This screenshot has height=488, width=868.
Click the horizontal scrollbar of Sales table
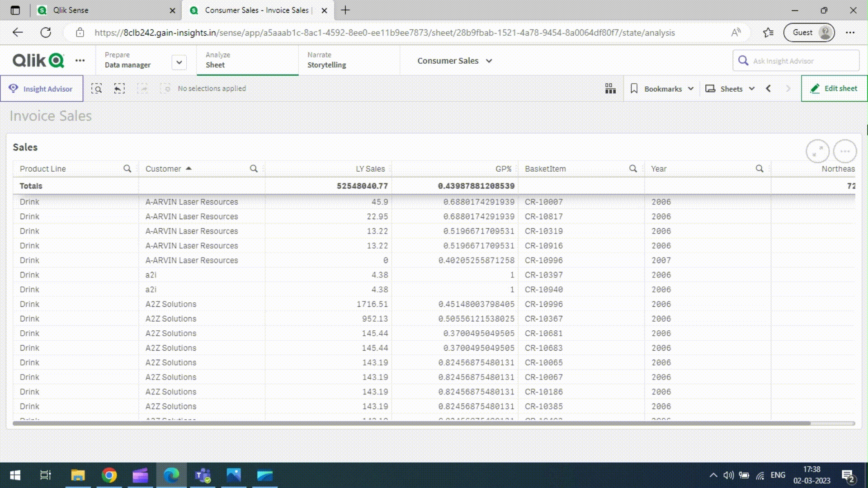tap(411, 423)
